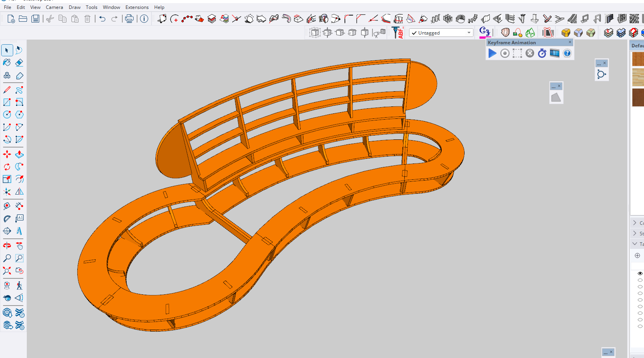
Task: Click the Zoom Extents icon
Action: 7,271
